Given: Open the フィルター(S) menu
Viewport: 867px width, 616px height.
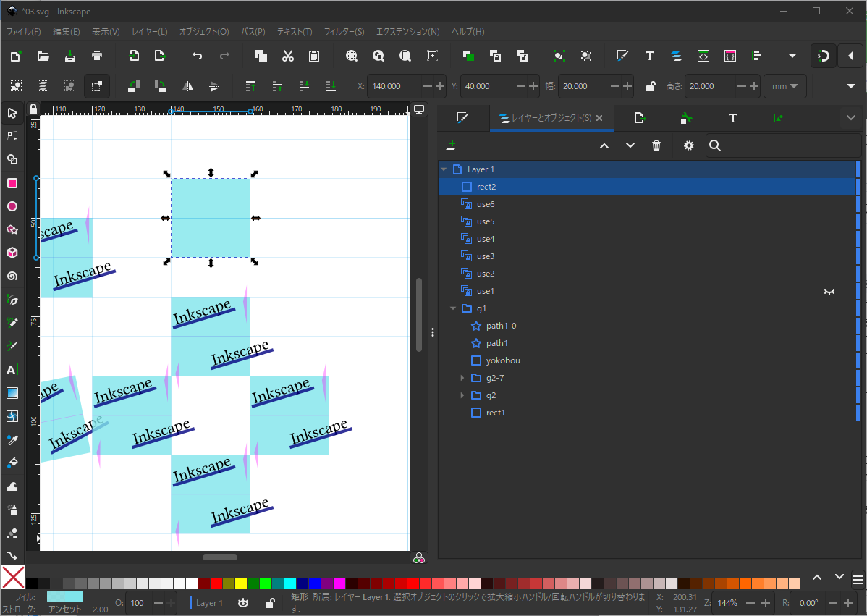Looking at the screenshot, I should pos(344,32).
